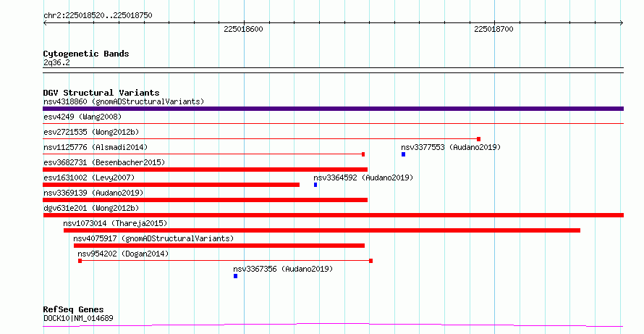Click the blue square for nsv3367356
Viewport: 644px width, 334px height.
point(235,276)
